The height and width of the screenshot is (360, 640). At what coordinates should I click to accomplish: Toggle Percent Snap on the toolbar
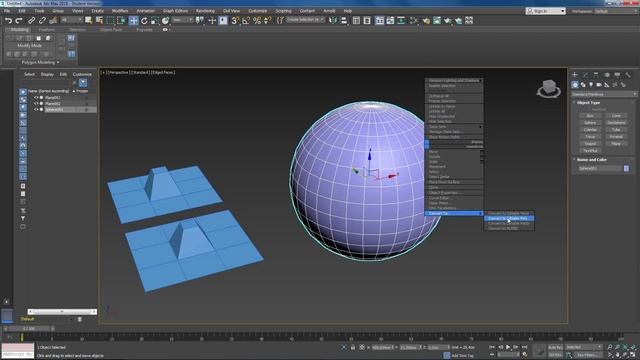tap(257, 20)
